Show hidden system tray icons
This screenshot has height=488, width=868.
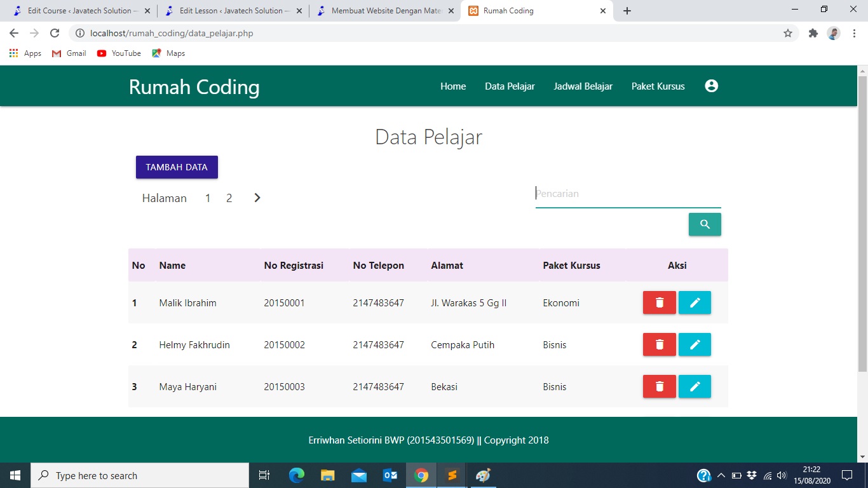721,475
